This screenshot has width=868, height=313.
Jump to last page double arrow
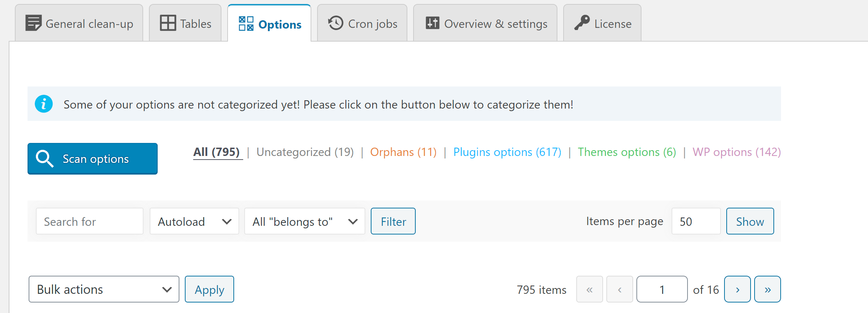click(767, 289)
